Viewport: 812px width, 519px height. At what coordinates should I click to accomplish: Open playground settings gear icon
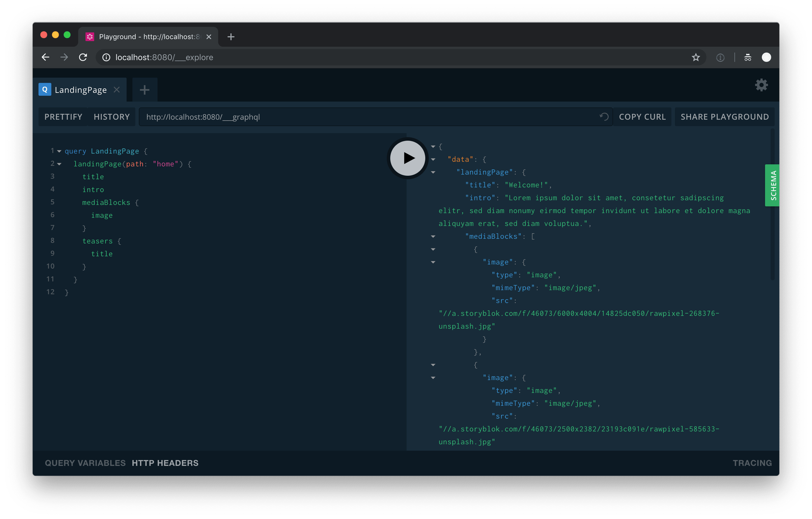pyautogui.click(x=761, y=85)
